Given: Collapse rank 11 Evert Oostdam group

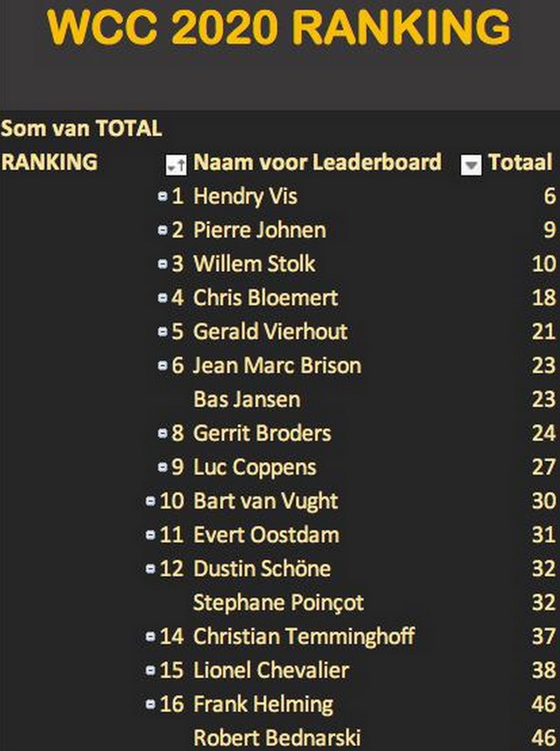Looking at the screenshot, I should point(150,535).
